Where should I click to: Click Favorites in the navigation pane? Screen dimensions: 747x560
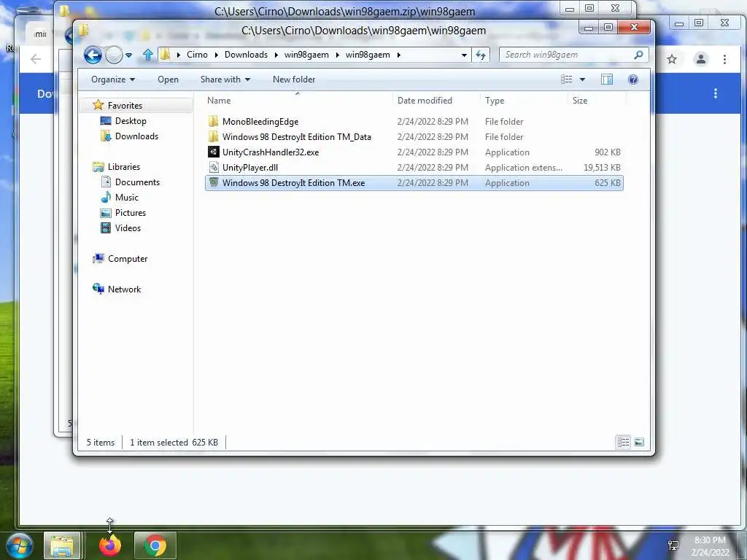pyautogui.click(x=125, y=105)
